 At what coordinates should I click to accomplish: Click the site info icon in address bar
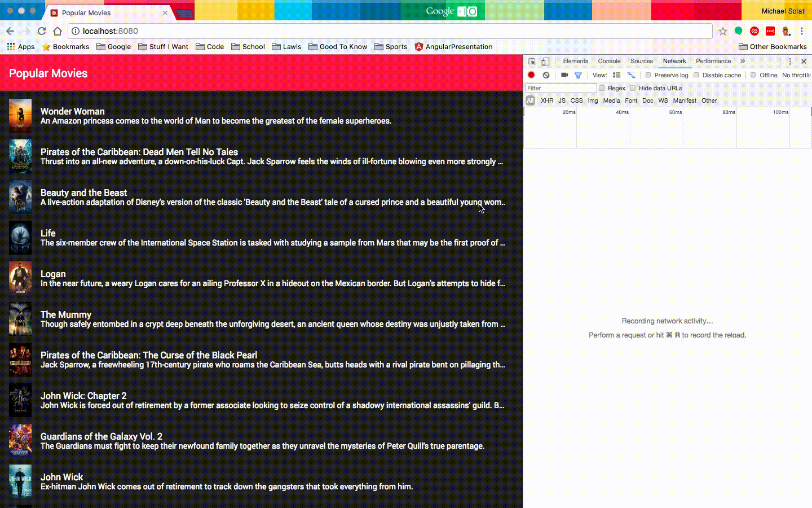point(75,31)
